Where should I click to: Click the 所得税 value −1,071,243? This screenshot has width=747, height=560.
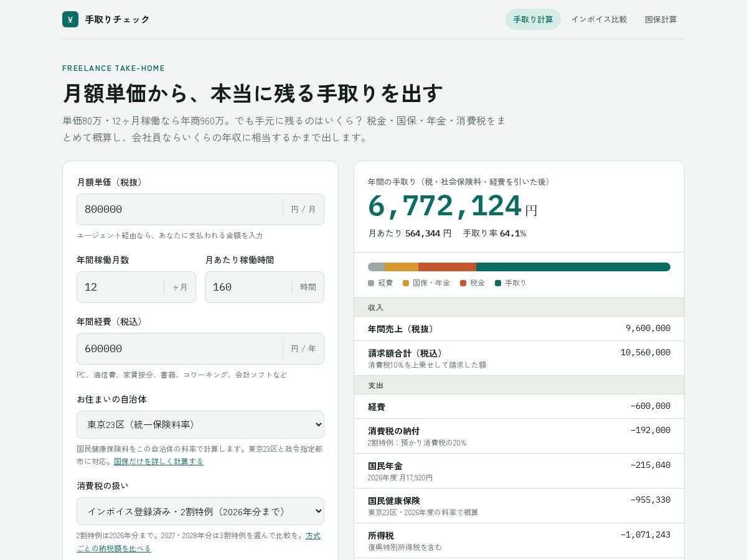[646, 534]
